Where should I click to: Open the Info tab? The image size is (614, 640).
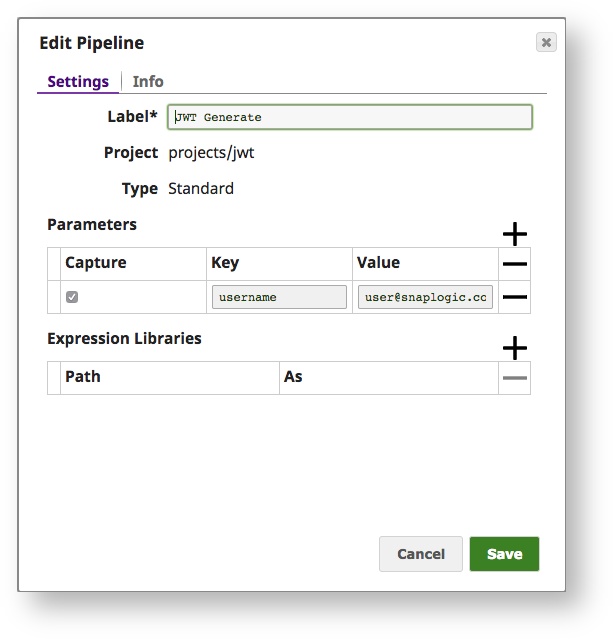148,82
